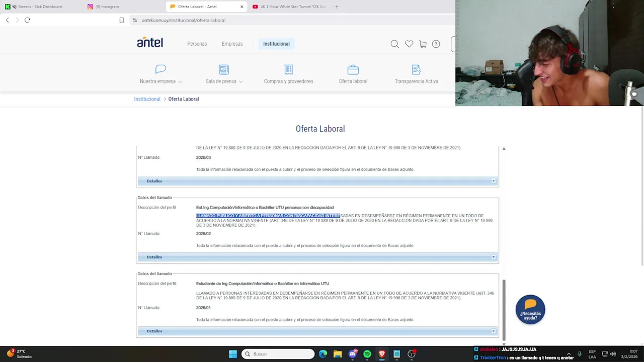Open weather widget showing 27°C
644x362 pixels.
[x=19, y=354]
